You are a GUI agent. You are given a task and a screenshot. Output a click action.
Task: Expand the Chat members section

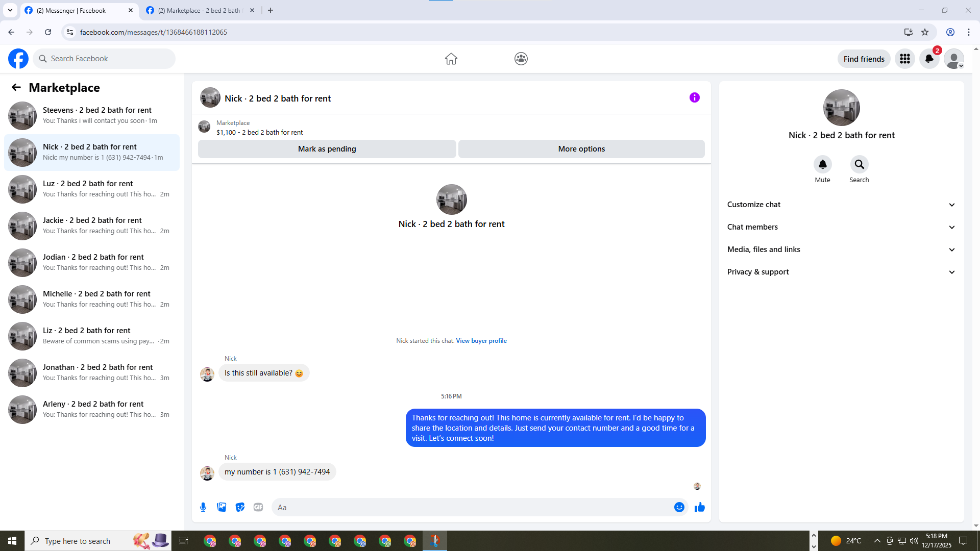pos(841,227)
